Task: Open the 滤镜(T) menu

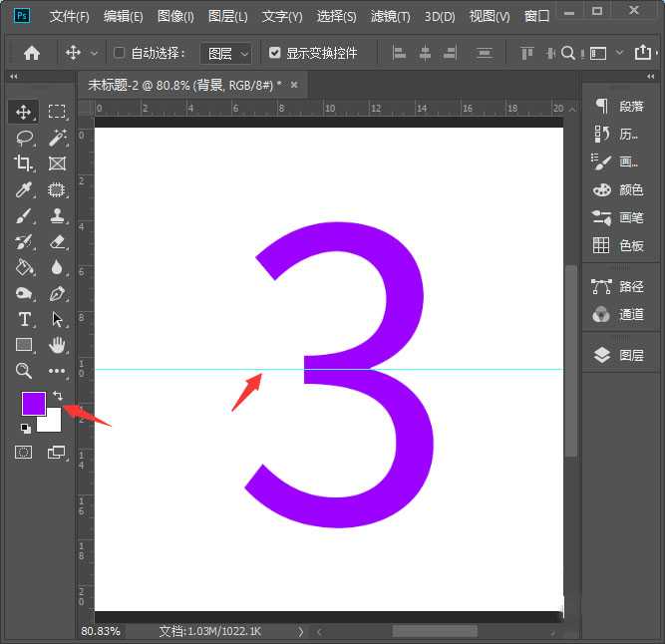Action: tap(391, 17)
